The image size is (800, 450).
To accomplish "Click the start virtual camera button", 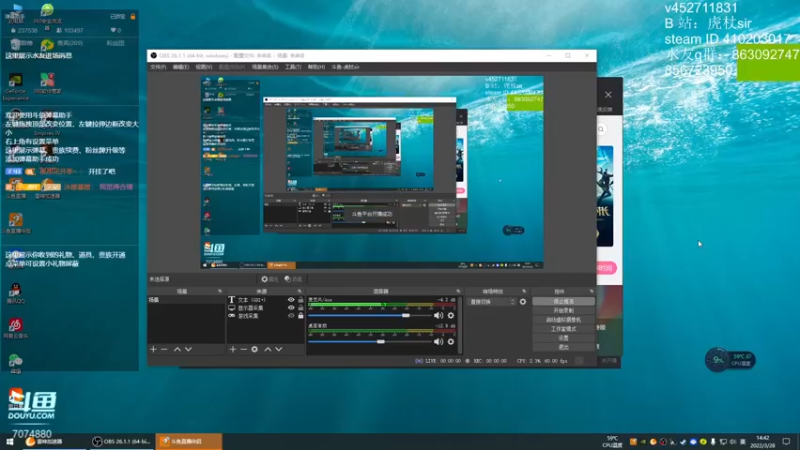I will click(563, 320).
